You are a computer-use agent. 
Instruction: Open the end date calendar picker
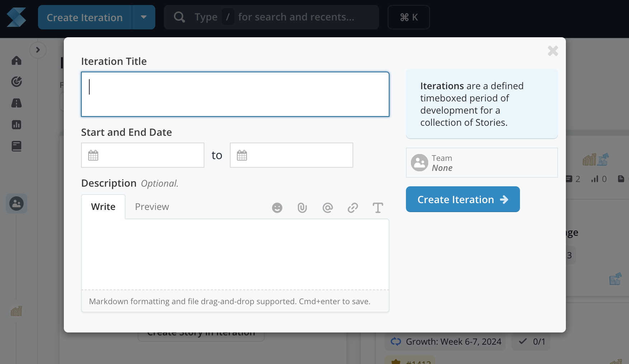292,155
